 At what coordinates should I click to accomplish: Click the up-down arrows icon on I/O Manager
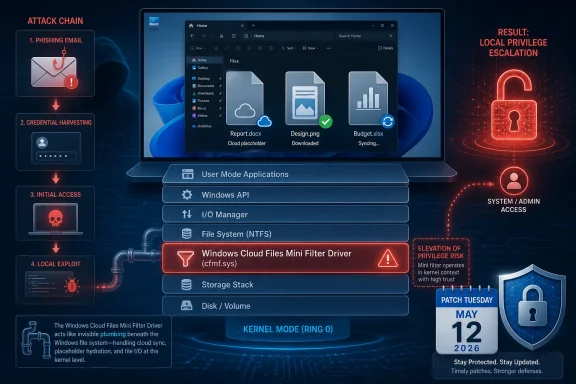187,214
